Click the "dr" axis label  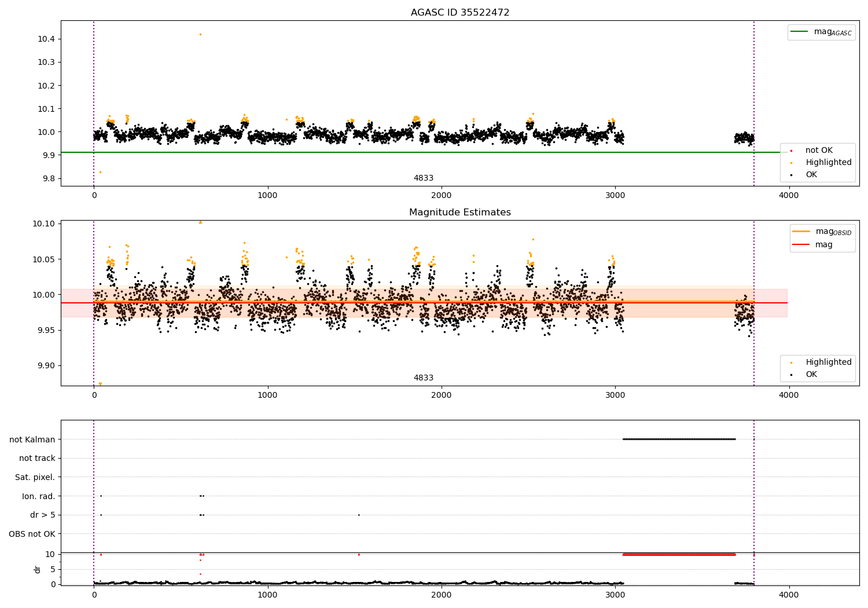point(38,569)
